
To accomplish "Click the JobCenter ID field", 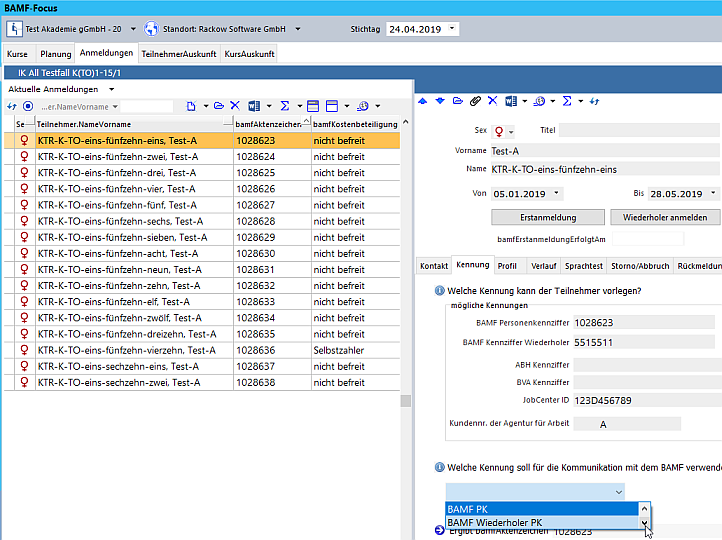I will [x=647, y=400].
